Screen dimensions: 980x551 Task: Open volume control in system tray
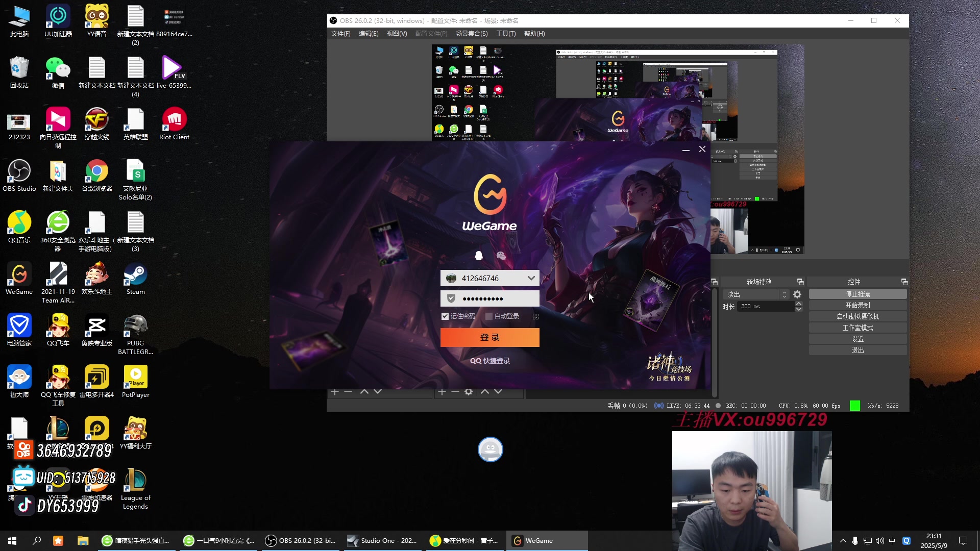[x=879, y=541]
